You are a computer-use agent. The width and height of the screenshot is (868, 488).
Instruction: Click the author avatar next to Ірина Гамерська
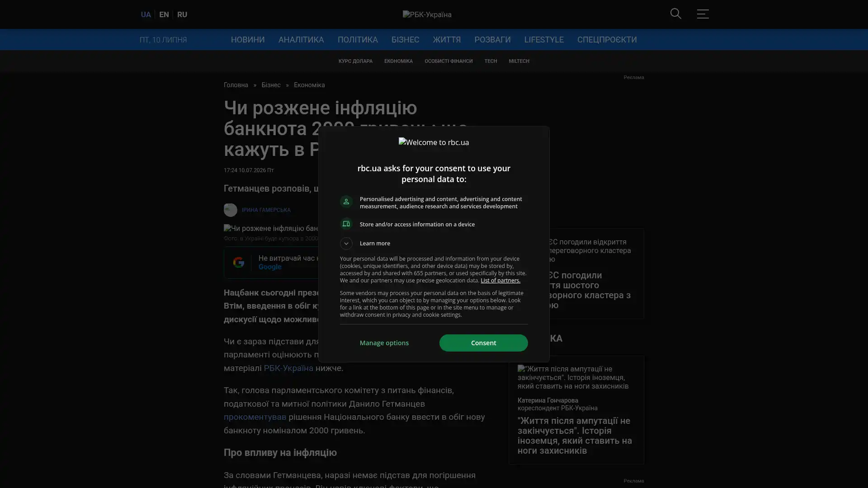[230, 210]
